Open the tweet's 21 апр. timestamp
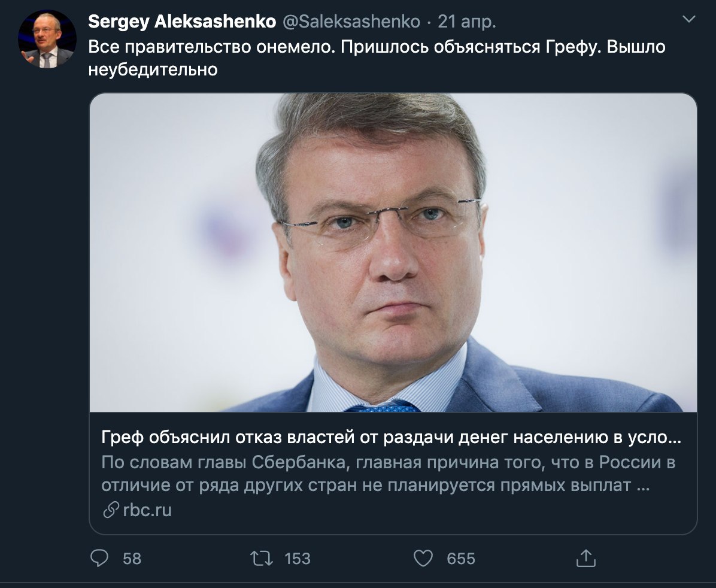The width and height of the screenshot is (716, 588). (467, 22)
